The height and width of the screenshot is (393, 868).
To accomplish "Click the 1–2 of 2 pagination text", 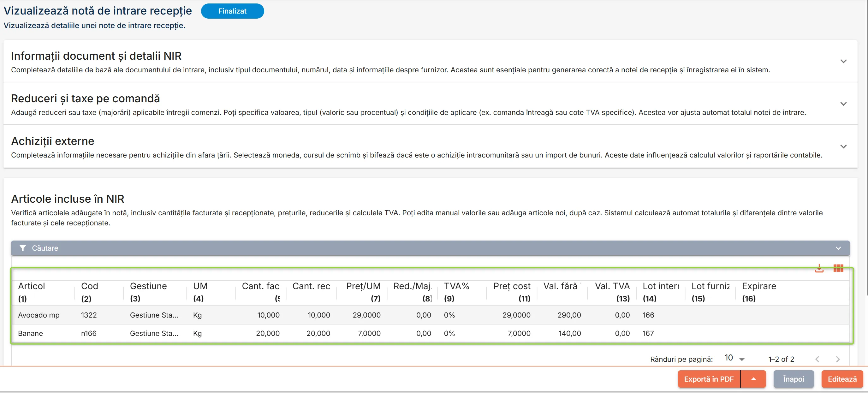I will tap(781, 359).
